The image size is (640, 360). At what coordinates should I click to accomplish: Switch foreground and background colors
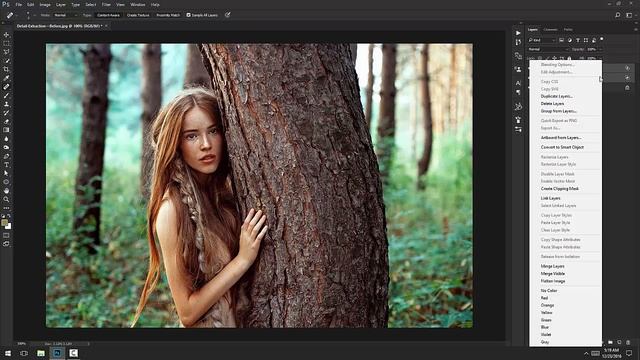(x=9, y=216)
